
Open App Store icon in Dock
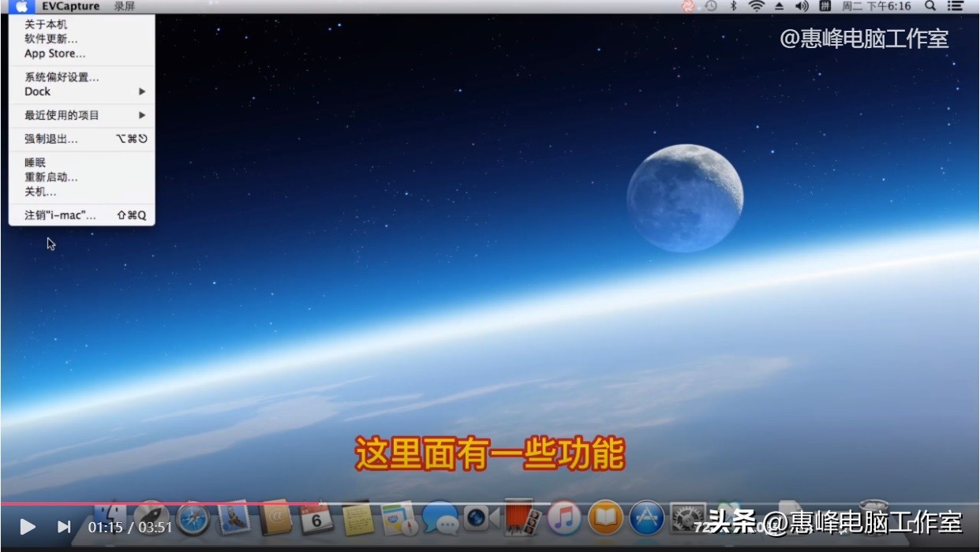(646, 518)
